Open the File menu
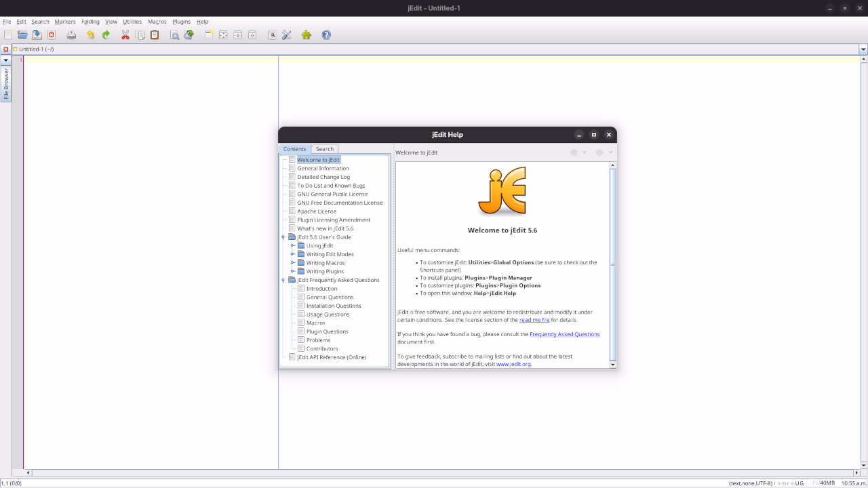The image size is (868, 488). pyautogui.click(x=7, y=22)
